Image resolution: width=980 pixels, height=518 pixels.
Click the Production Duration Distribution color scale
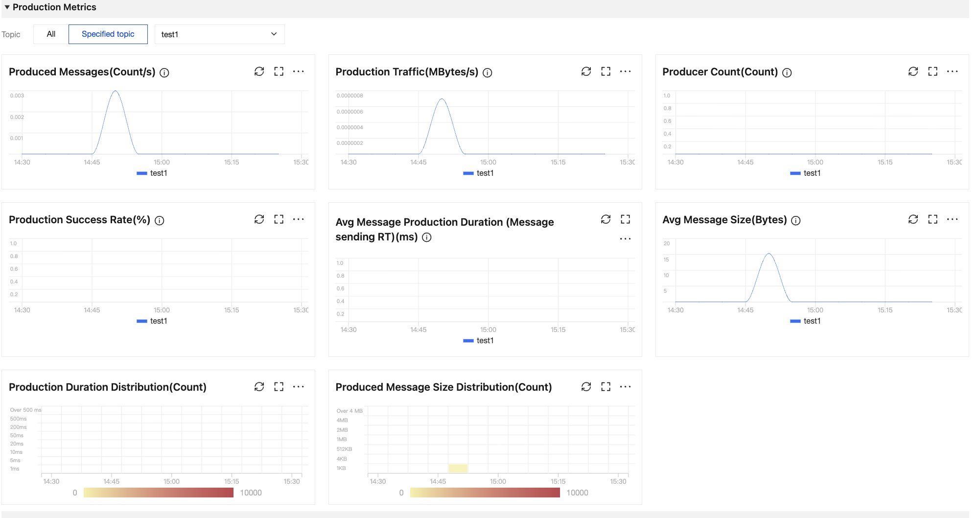pyautogui.click(x=158, y=493)
